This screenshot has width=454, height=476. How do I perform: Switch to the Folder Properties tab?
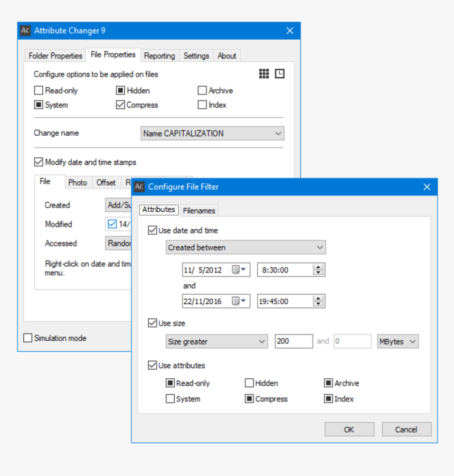[54, 55]
